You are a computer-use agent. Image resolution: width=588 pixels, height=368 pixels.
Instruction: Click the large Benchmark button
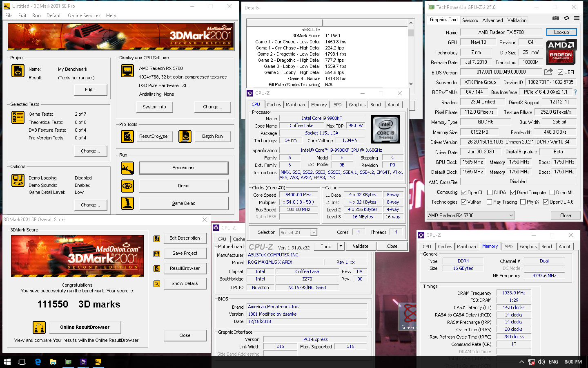pos(184,168)
